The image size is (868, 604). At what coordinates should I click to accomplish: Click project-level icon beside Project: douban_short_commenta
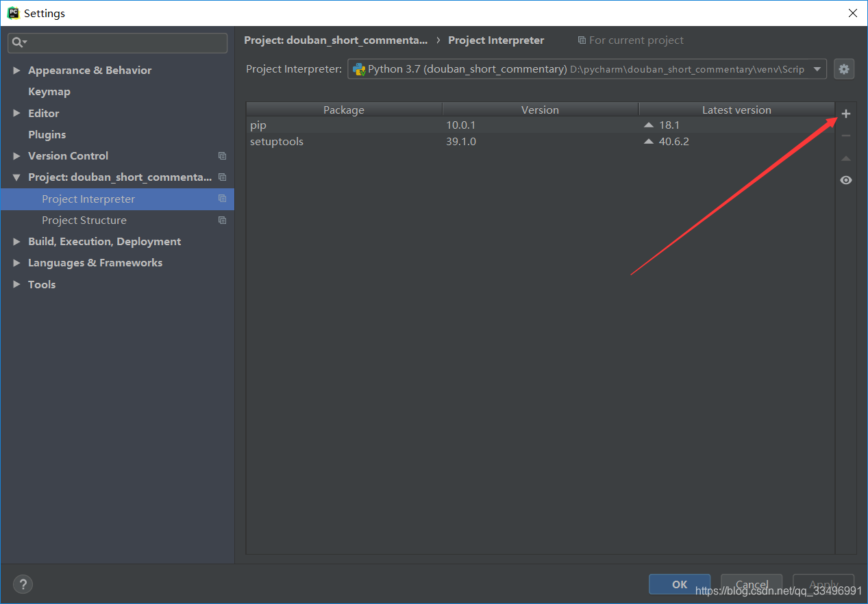[x=222, y=177]
